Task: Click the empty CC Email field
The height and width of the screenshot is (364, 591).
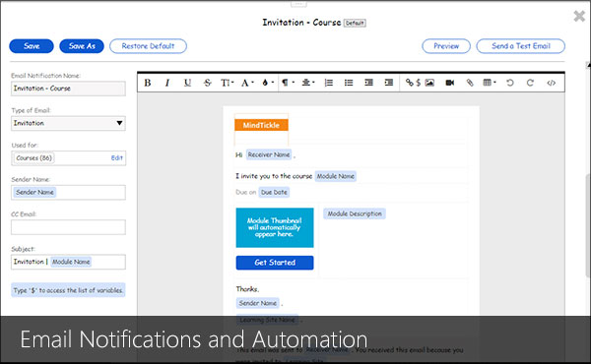Action: click(x=68, y=227)
